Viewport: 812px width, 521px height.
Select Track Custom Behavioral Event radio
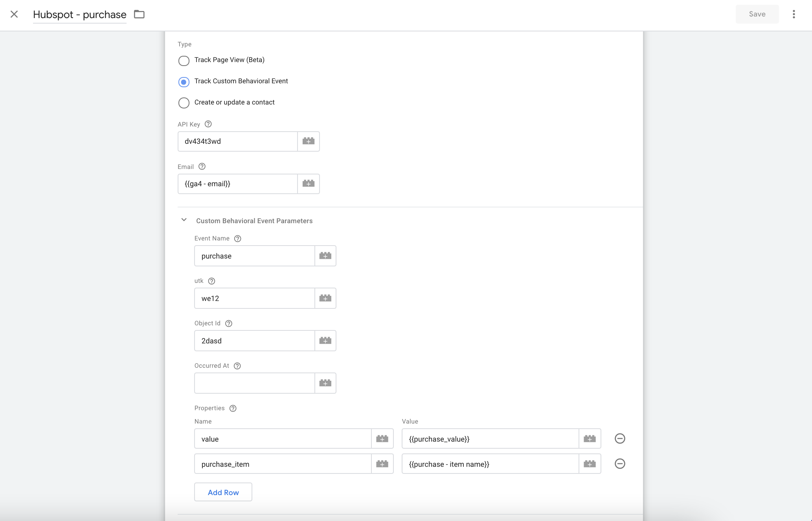[184, 82]
